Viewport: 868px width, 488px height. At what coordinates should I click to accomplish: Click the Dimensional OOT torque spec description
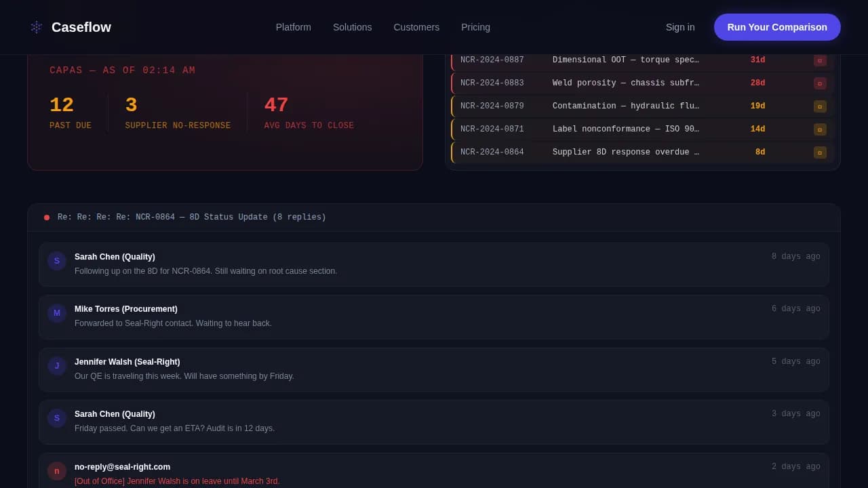click(626, 60)
